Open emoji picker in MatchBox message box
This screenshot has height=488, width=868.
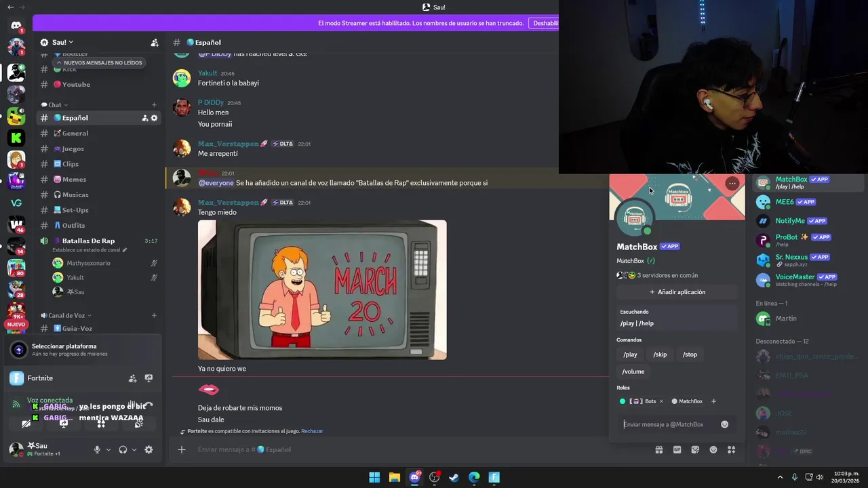724,424
